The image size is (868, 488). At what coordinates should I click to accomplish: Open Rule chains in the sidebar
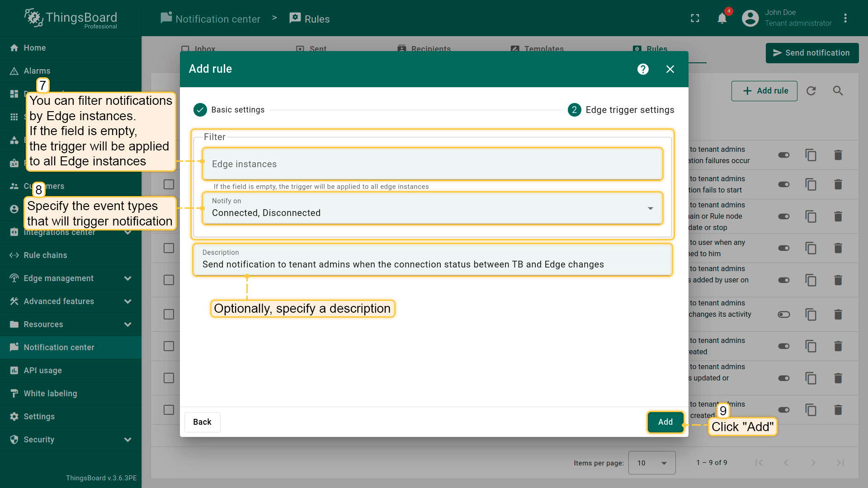[x=45, y=255]
